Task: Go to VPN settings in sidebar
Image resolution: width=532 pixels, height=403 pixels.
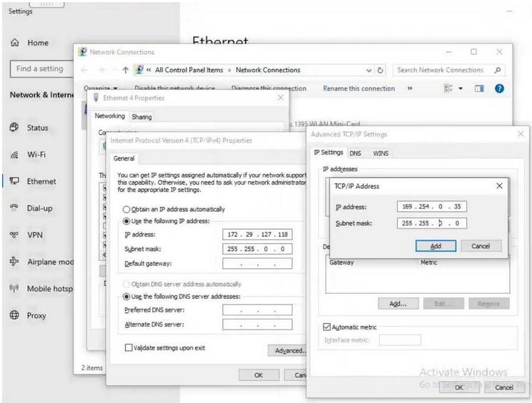Action: (36, 235)
